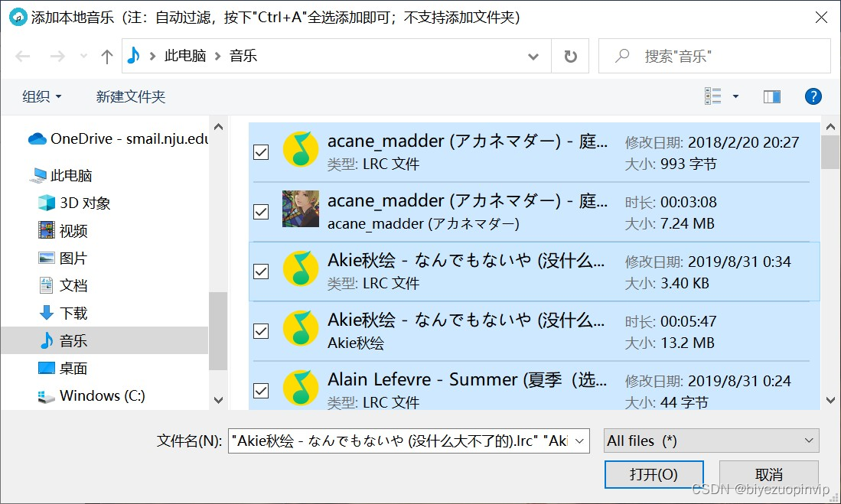Click the acane_madder LRC file music icon

300,150
